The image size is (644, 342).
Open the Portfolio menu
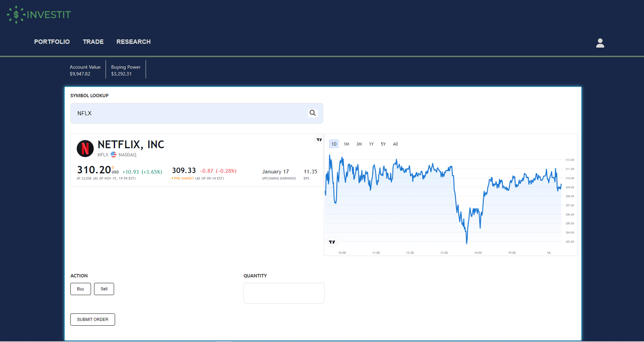click(52, 41)
